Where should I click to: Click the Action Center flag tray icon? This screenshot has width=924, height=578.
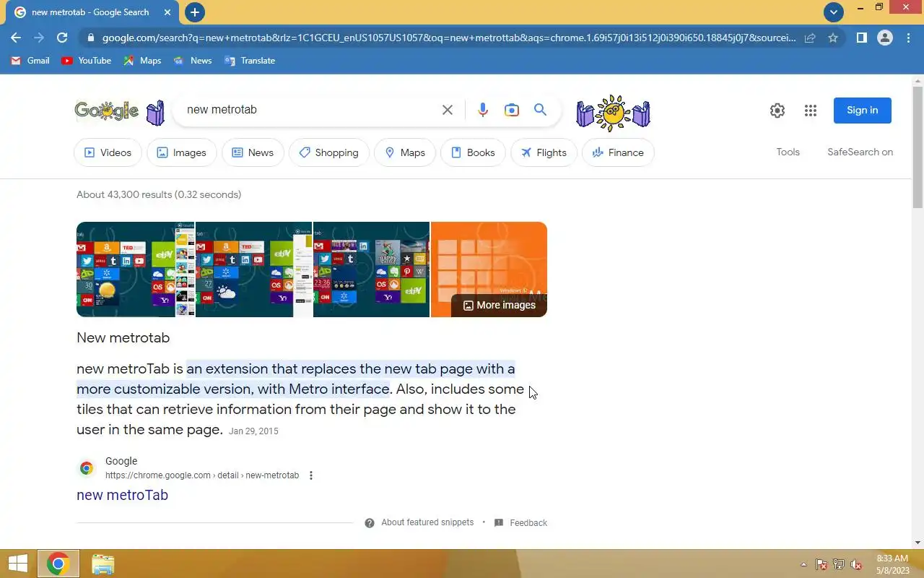point(821,565)
